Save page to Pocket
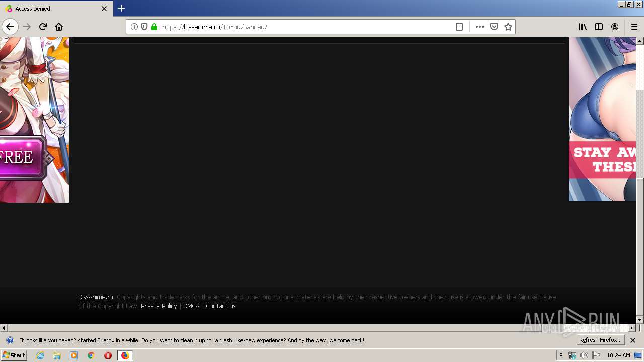Image resolution: width=644 pixels, height=362 pixels. coord(494,27)
